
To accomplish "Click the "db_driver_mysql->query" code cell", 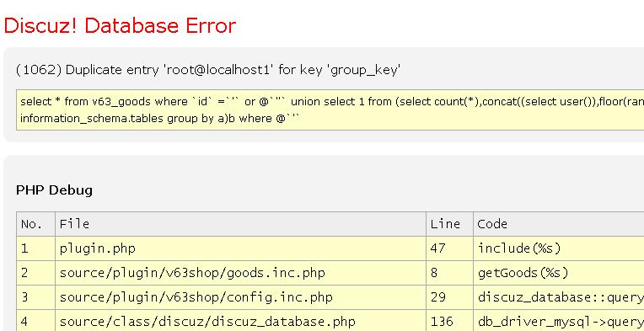I will (559, 321).
